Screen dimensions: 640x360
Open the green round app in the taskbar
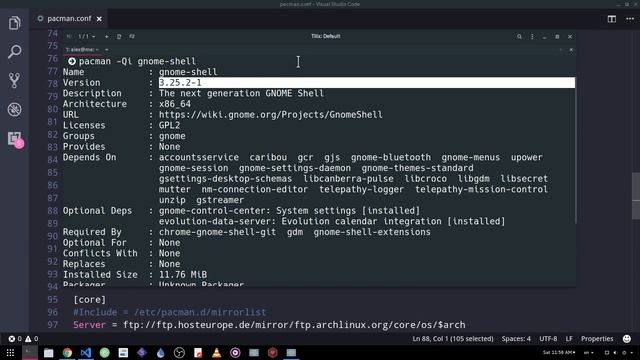point(104,353)
